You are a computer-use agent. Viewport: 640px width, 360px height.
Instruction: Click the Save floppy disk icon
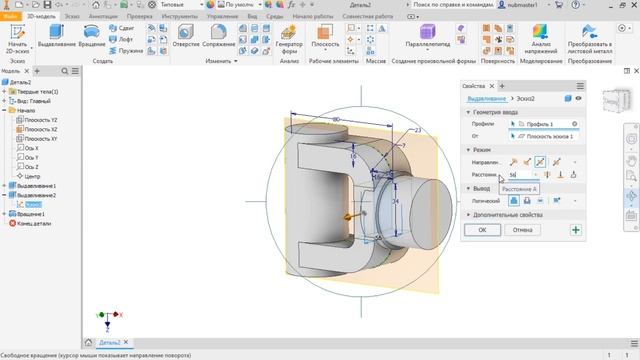pos(47,5)
